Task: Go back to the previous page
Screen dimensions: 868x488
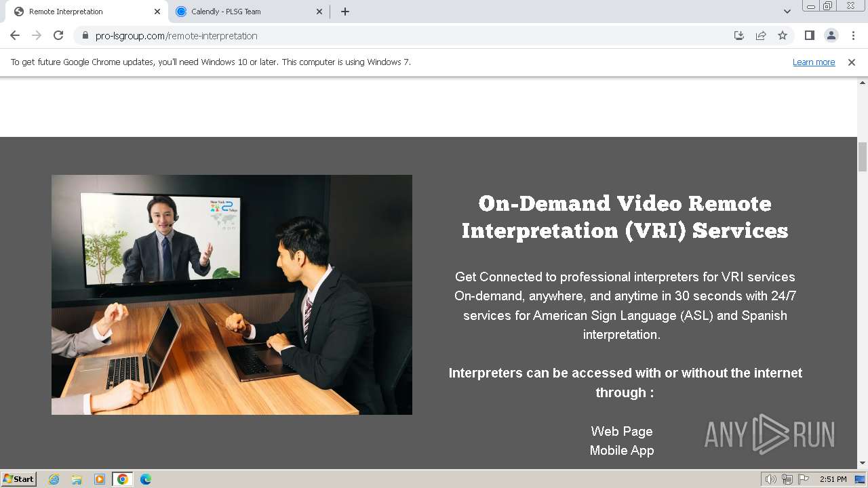Action: (x=15, y=35)
